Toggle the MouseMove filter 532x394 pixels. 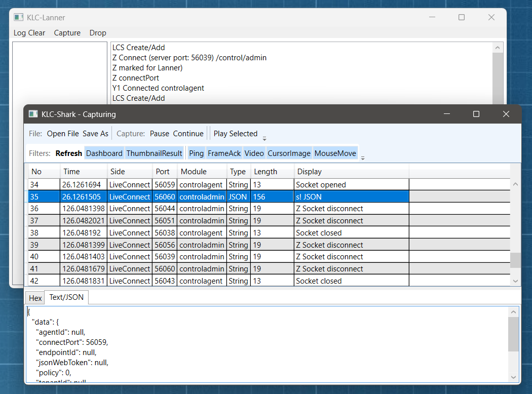coord(335,153)
